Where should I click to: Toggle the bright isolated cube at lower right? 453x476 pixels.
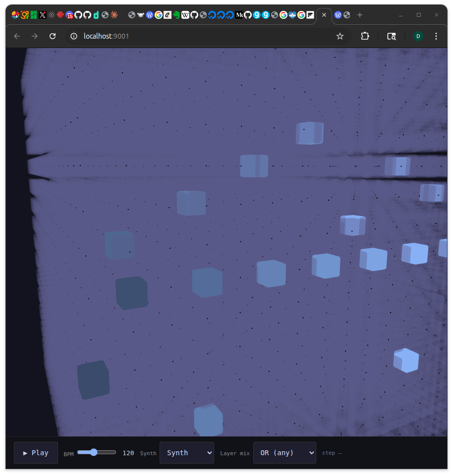(x=406, y=361)
